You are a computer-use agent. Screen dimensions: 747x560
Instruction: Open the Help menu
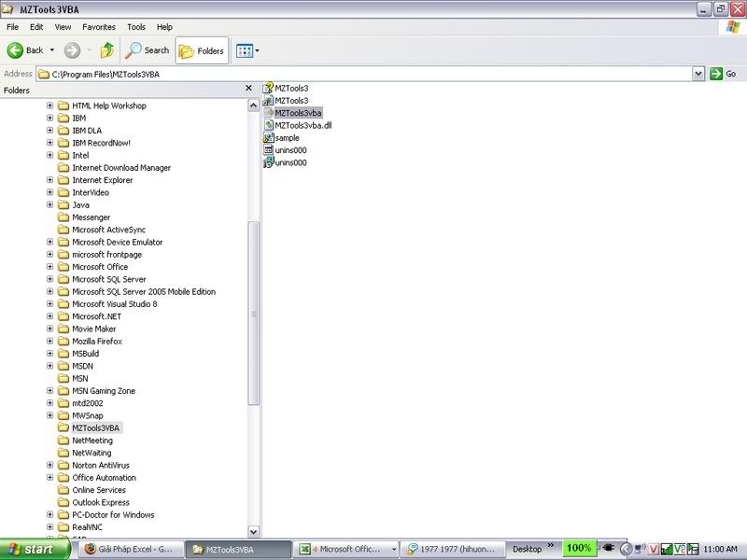164,27
